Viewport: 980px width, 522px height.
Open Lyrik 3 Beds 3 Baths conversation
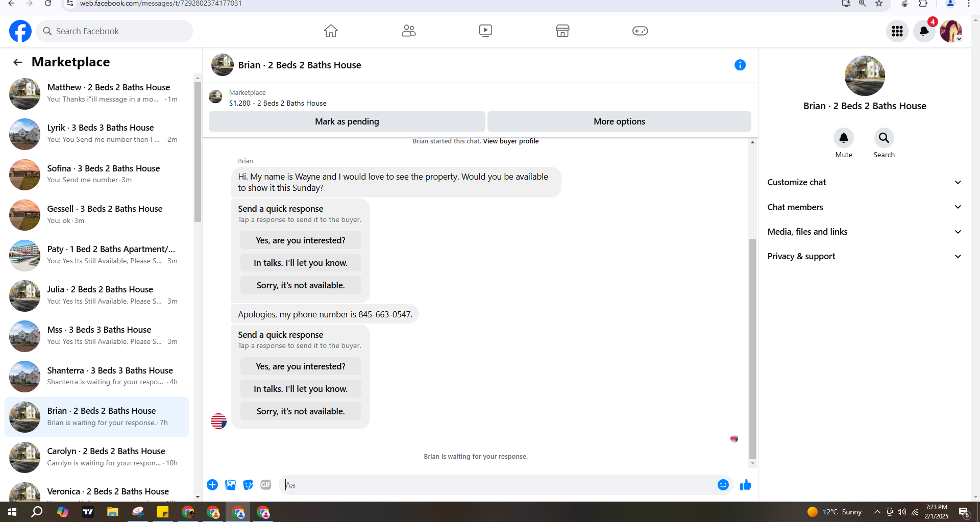pos(96,134)
